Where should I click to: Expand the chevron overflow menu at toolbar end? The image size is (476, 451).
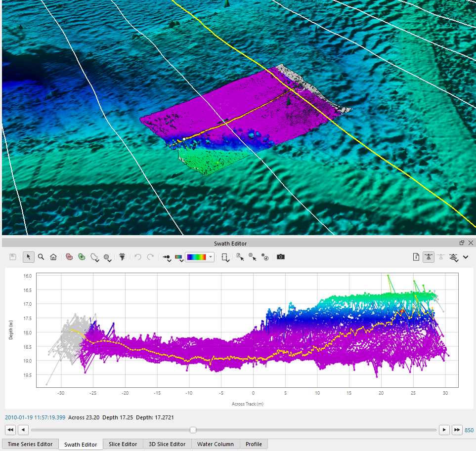pyautogui.click(x=466, y=257)
